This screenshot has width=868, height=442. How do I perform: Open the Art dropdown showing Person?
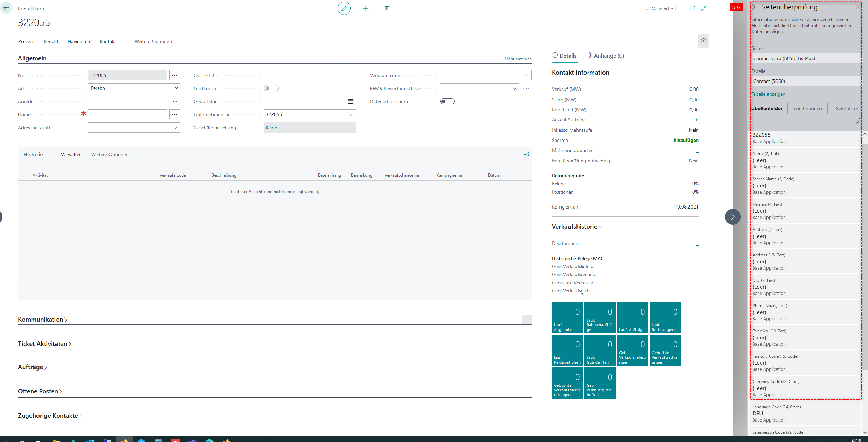pos(134,88)
